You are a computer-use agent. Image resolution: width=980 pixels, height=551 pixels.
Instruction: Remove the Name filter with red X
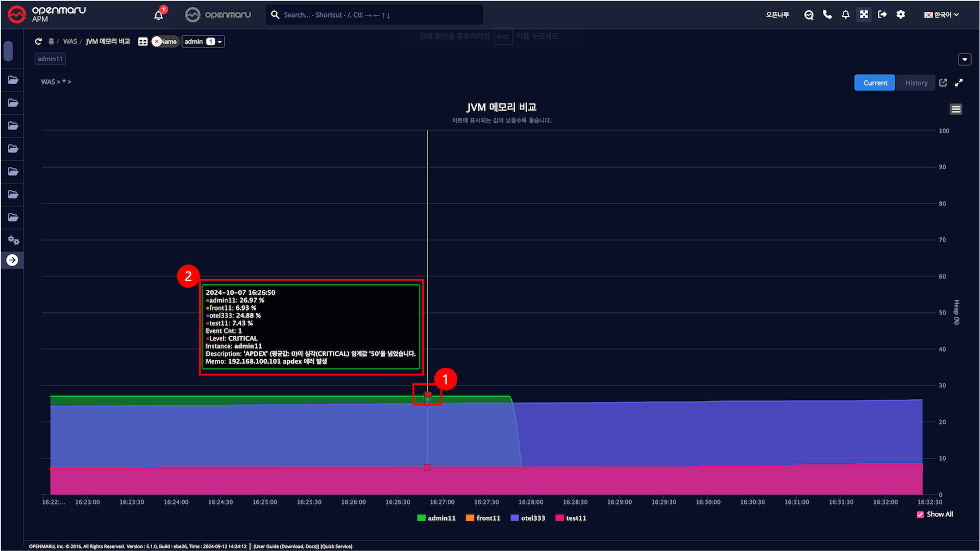pos(157,42)
